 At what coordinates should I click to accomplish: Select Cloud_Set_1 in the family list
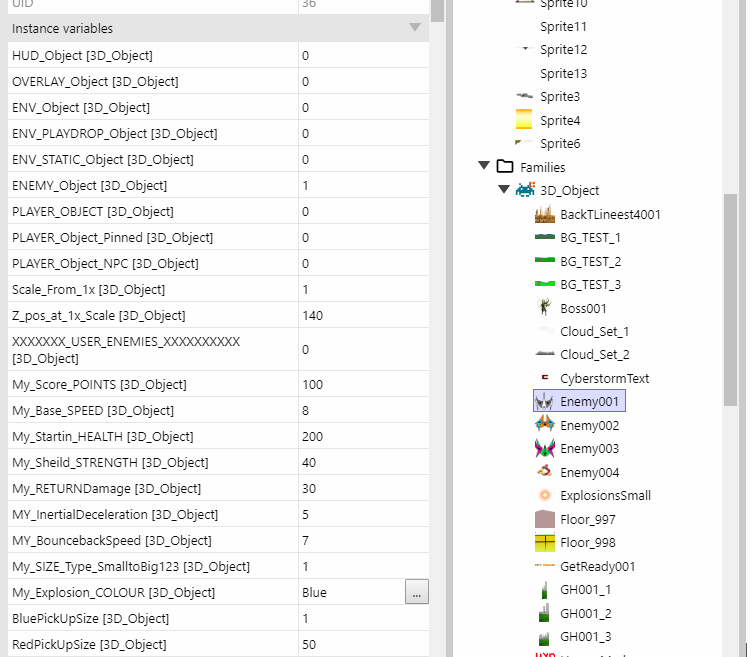(x=594, y=331)
